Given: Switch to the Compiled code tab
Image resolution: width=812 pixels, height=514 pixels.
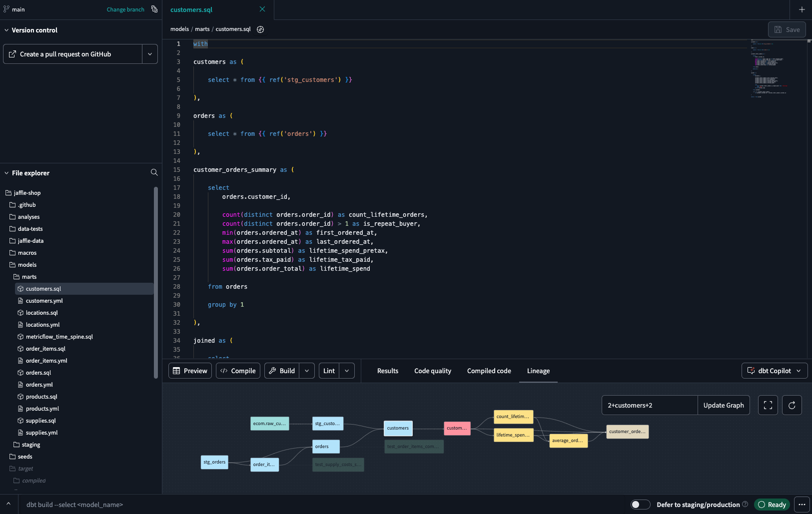Looking at the screenshot, I should point(488,371).
